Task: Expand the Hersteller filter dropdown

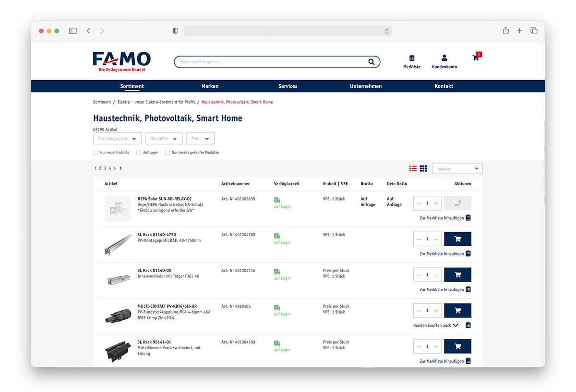Action: 164,139
